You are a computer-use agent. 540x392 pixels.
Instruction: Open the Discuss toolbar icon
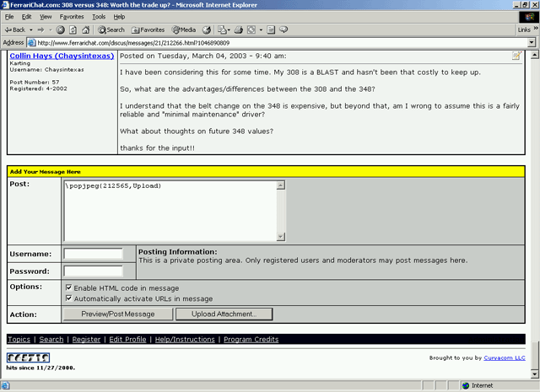coord(283,30)
